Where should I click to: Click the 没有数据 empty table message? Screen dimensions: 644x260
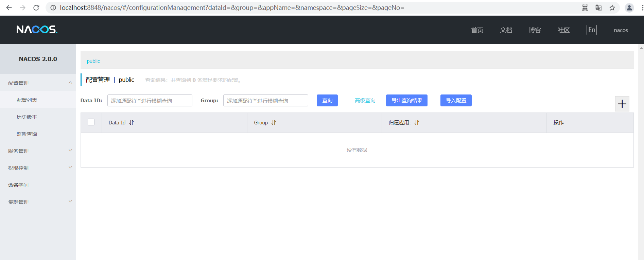357,150
